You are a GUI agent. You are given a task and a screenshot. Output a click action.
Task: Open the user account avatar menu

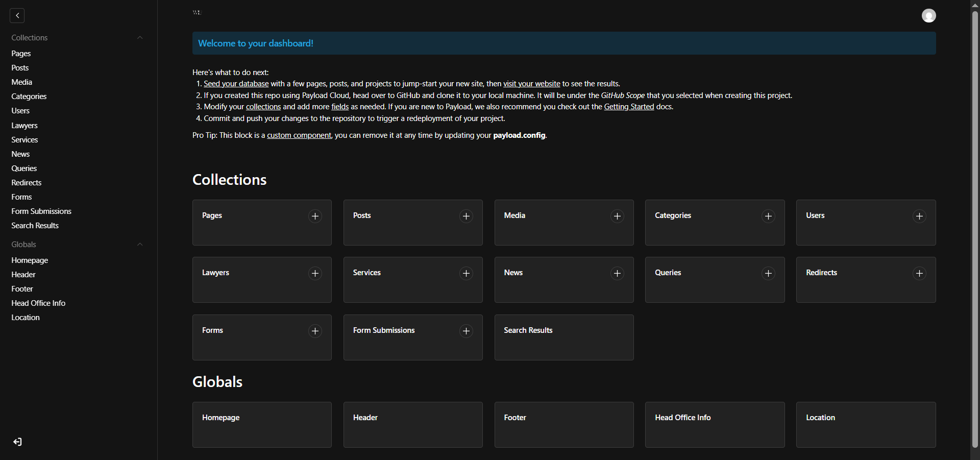(928, 15)
